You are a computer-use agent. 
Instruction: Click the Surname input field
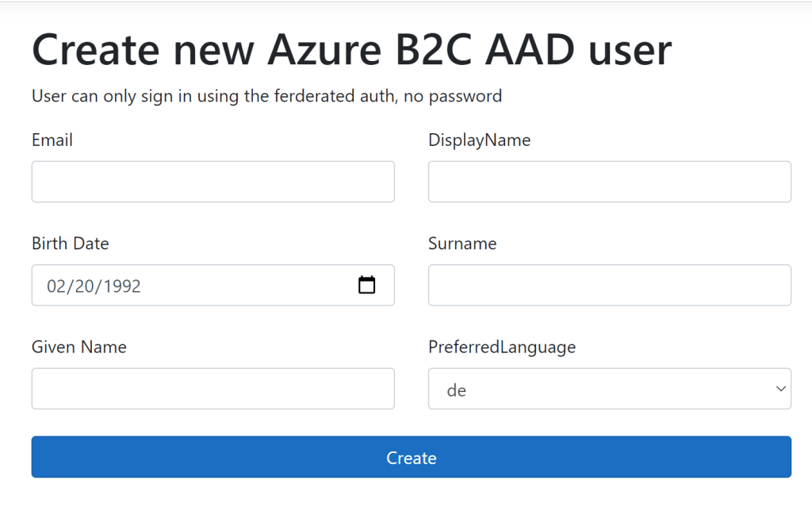[609, 285]
